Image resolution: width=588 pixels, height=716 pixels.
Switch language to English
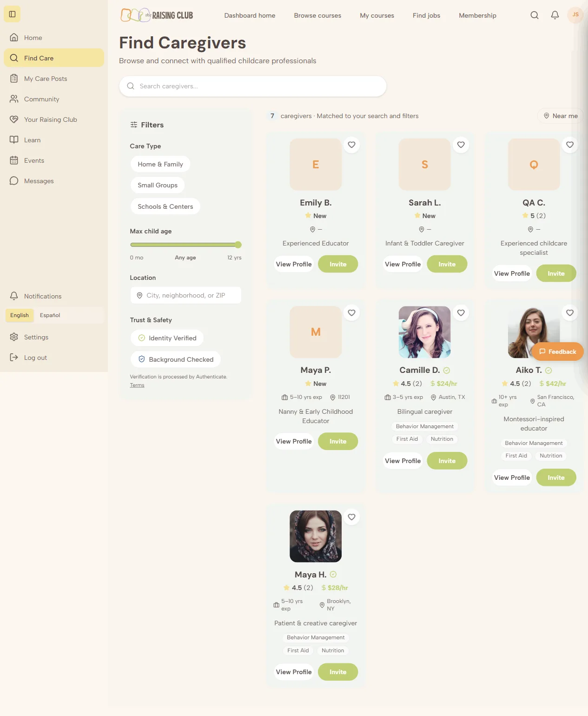click(x=20, y=315)
